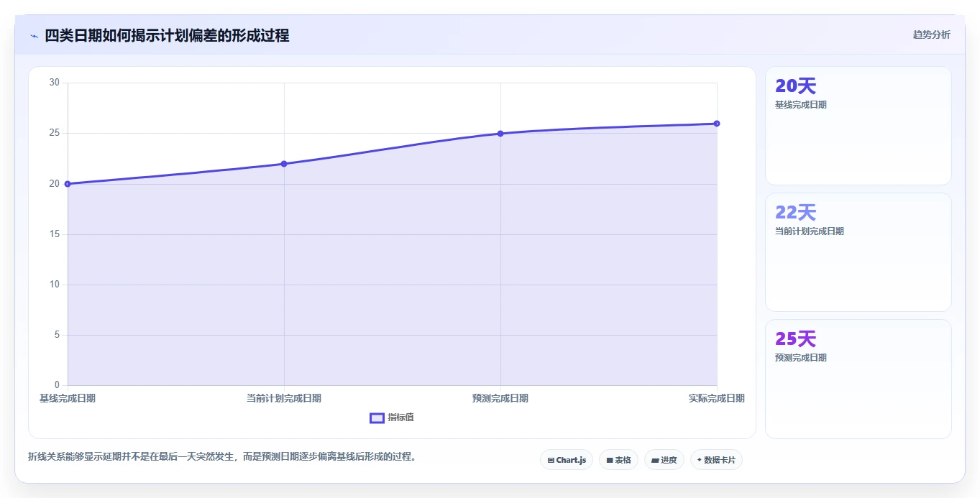Click the 指标值 legend color box
This screenshot has width=980, height=498.
[x=377, y=418]
